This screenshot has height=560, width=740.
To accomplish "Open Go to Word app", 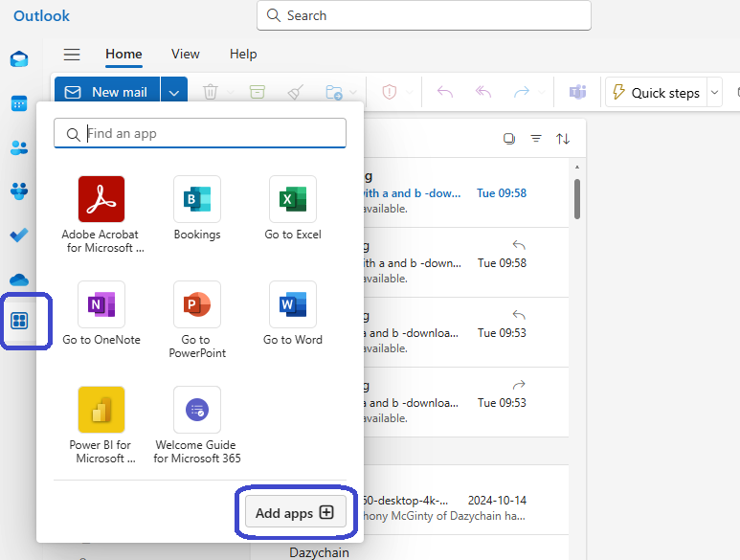I will coord(293,304).
